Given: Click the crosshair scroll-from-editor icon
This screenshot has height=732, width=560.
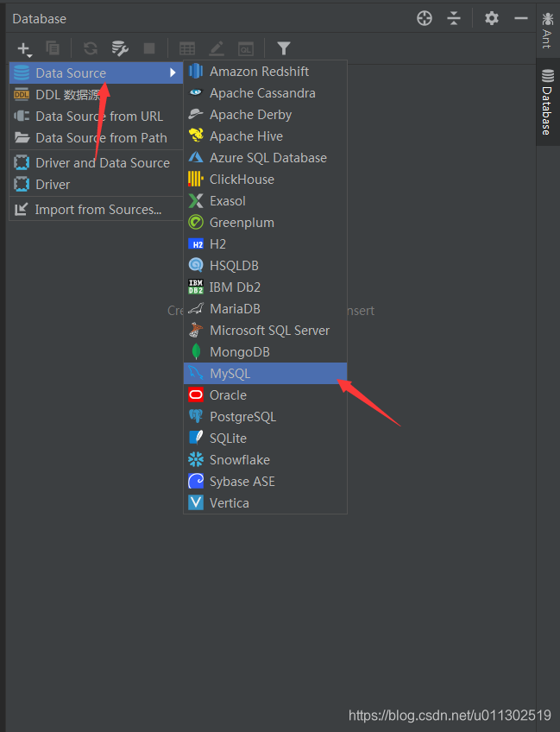Looking at the screenshot, I should tap(425, 19).
